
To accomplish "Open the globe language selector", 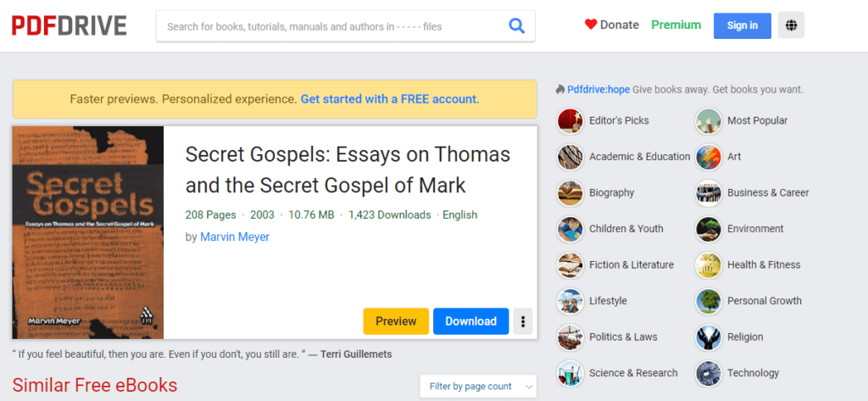I will coord(791,25).
